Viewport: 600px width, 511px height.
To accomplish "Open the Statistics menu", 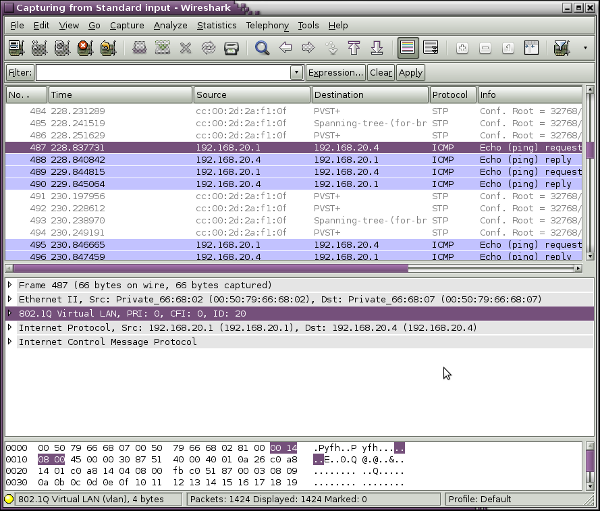I will pyautogui.click(x=217, y=25).
